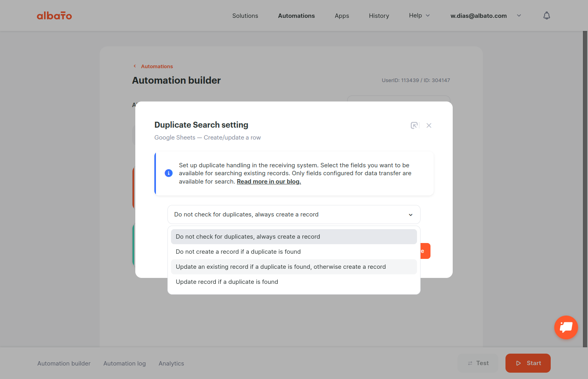Click the Test button

pyautogui.click(x=478, y=363)
